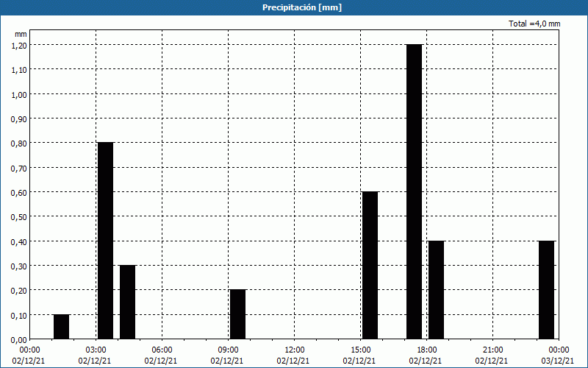Image resolution: width=588 pixels, height=368 pixels.
Task: Select the last 0,40 mm bar before midnight
Action: click(x=546, y=290)
